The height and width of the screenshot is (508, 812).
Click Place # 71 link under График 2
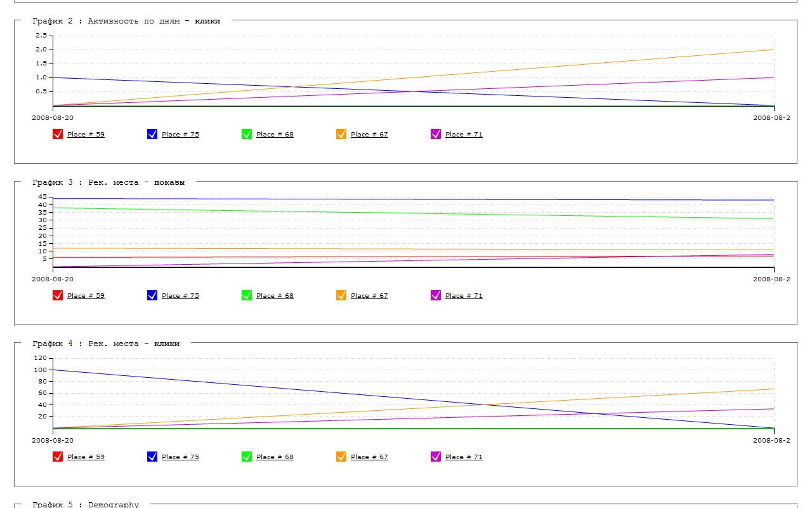(x=464, y=135)
